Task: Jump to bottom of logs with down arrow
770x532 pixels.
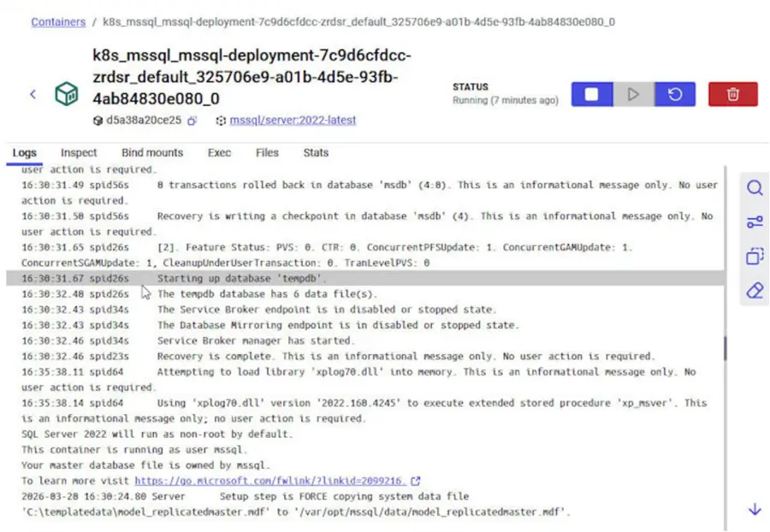Action: (755, 510)
